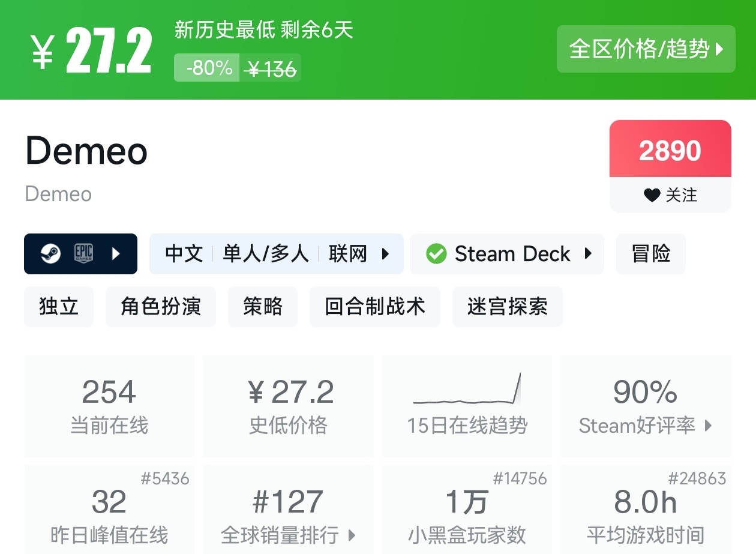Select the 独立 genre tag
Image resolution: width=756 pixels, height=554 pixels.
tap(59, 307)
